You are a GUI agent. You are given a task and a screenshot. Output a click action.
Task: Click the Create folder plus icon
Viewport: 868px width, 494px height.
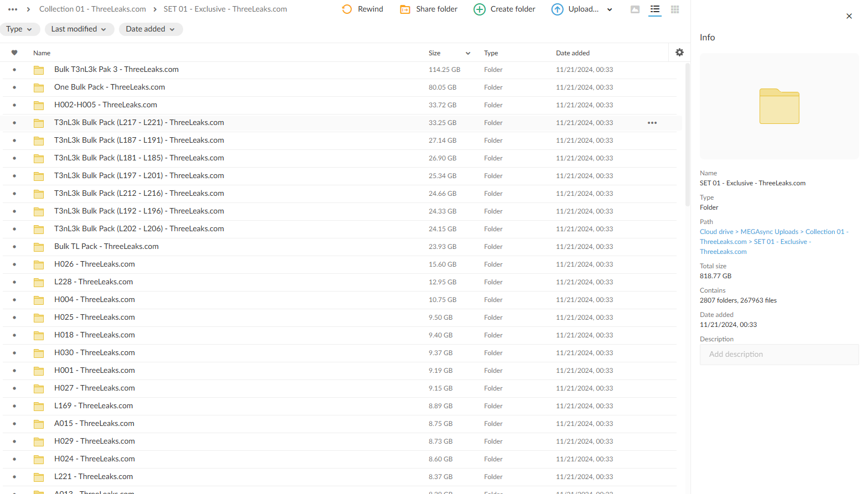[x=480, y=9]
